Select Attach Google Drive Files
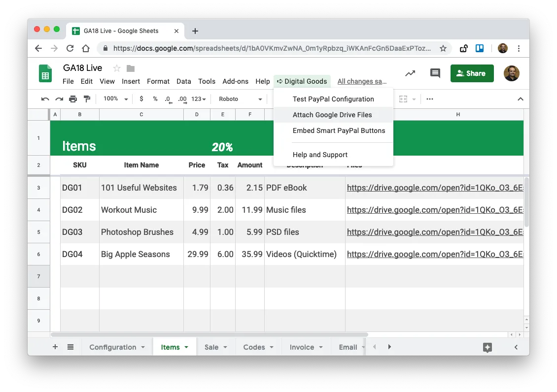 tap(332, 115)
